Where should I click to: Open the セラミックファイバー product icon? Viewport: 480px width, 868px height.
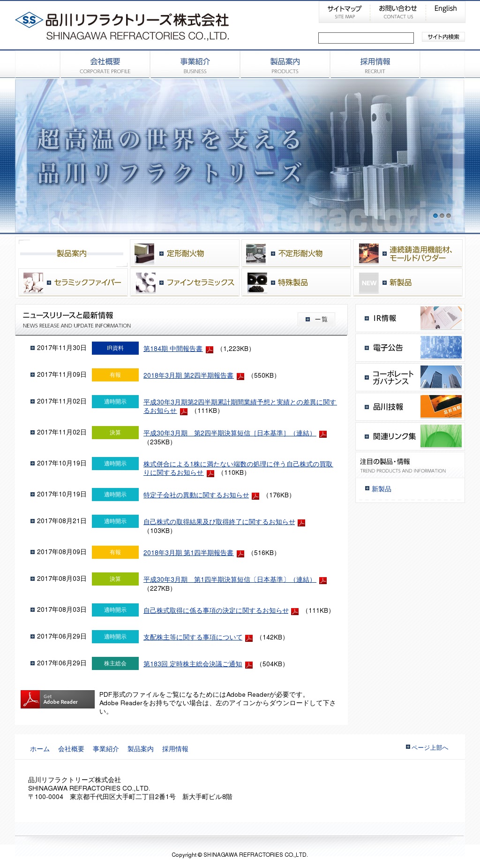[33, 282]
